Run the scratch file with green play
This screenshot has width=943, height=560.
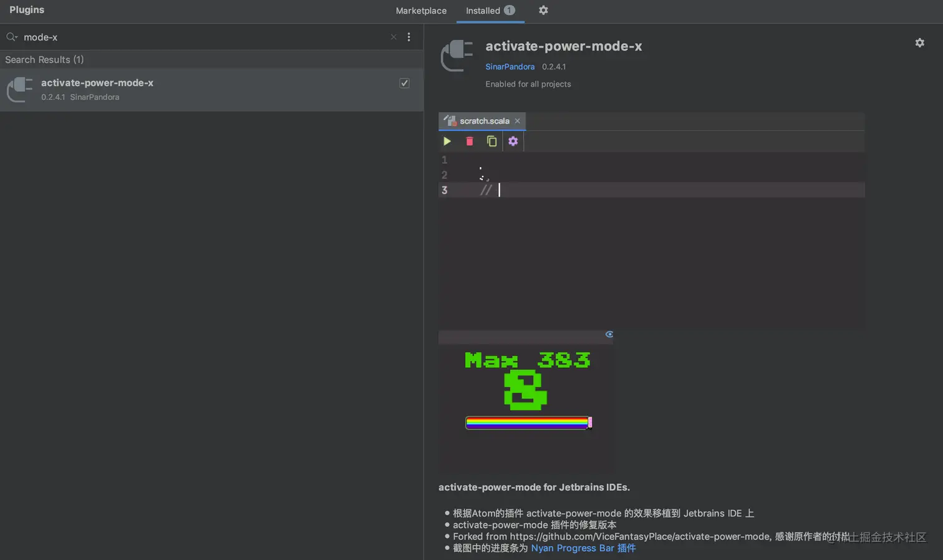(447, 141)
